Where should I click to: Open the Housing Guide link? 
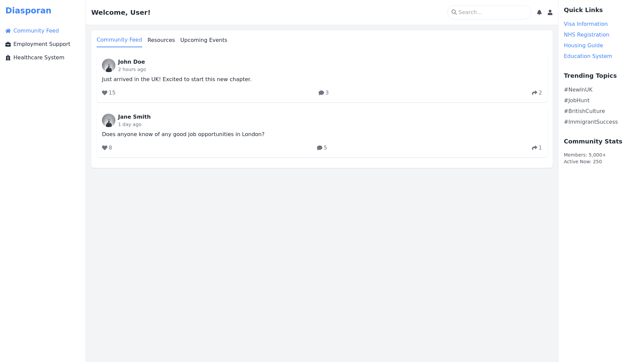583,46
